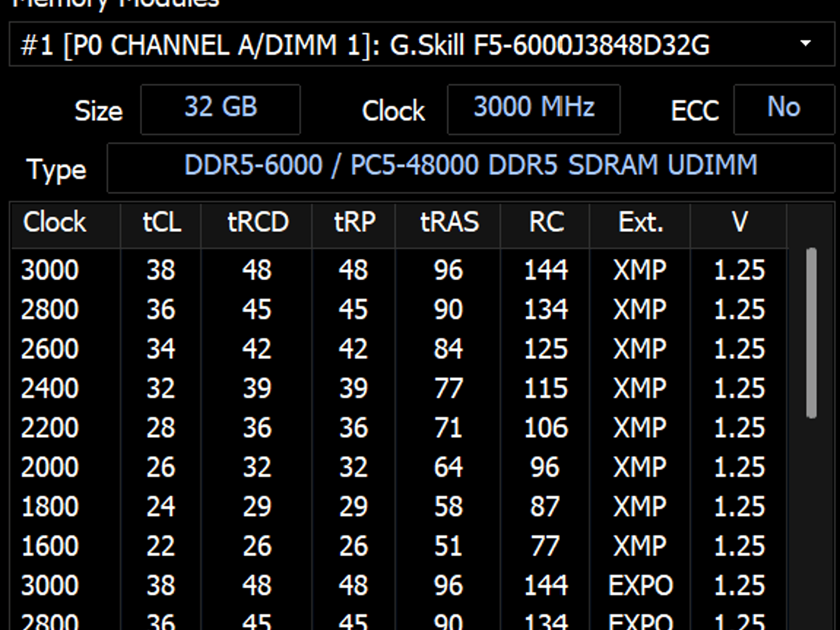The height and width of the screenshot is (630, 840).
Task: Click the Clock column header in the timing table
Action: point(66,225)
